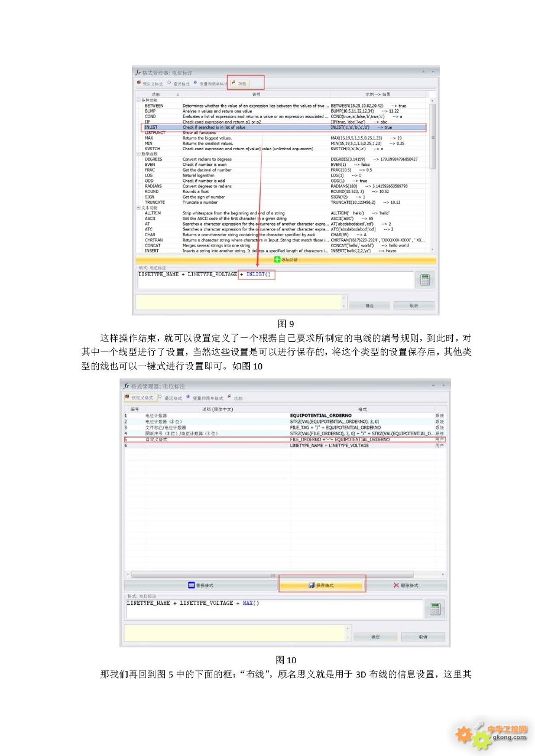
Task: Select 功能 tab in the lower dialog
Action: point(235,398)
